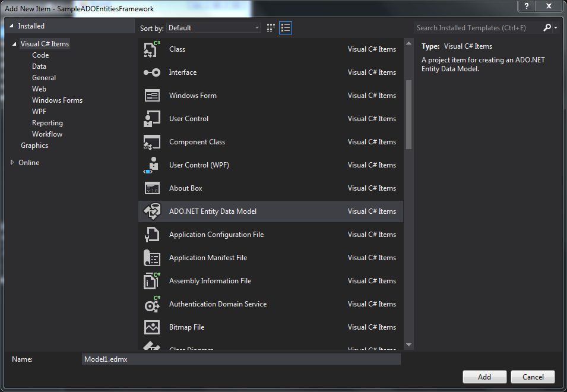567x392 pixels.
Task: Select the About Box template name
Action: point(185,188)
